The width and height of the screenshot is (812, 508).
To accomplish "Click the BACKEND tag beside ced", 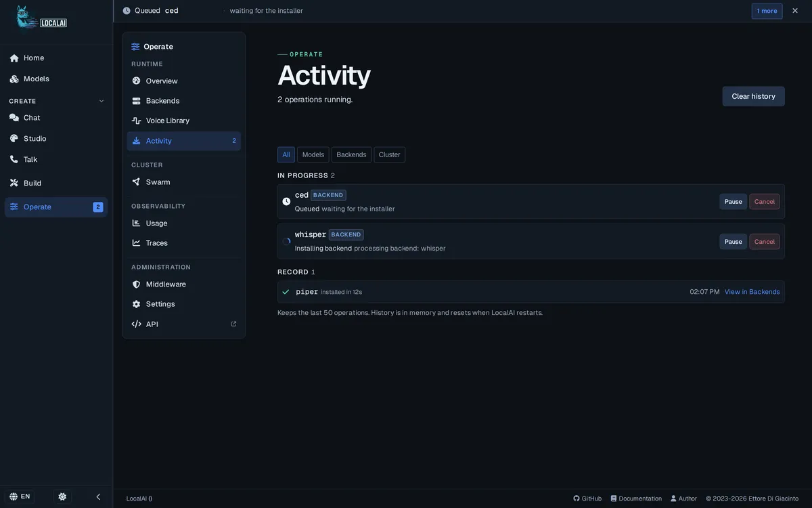I will point(328,195).
